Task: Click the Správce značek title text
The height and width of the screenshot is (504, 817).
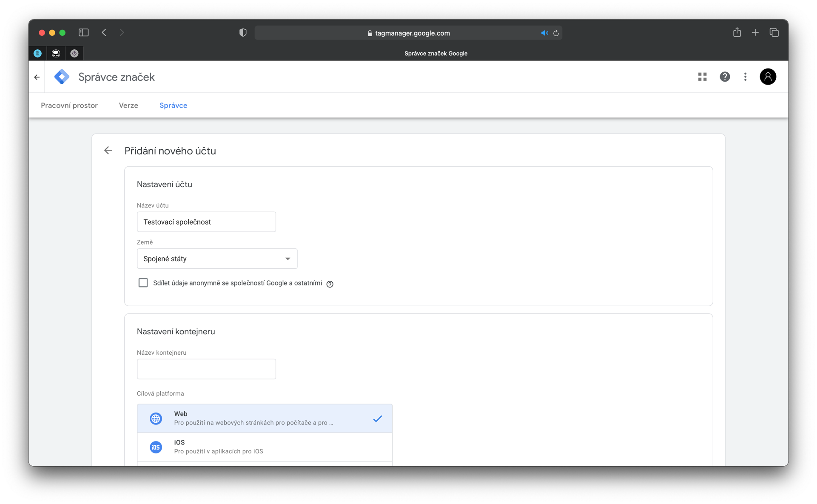Action: [117, 77]
